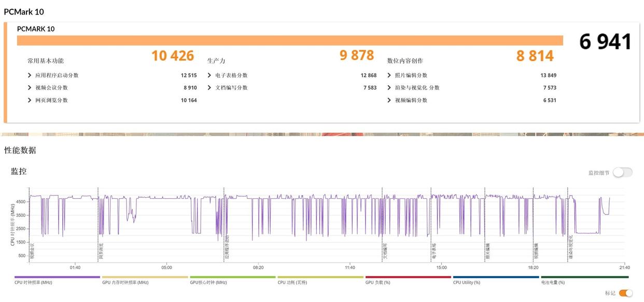Click the 监控 chart title
The height and width of the screenshot is (302, 644).
pos(19,171)
